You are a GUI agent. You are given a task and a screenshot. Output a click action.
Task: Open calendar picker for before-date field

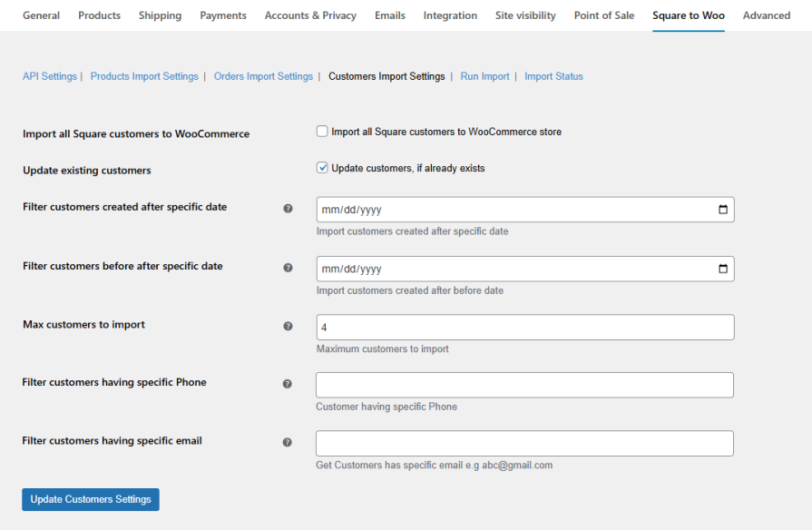pos(723,269)
